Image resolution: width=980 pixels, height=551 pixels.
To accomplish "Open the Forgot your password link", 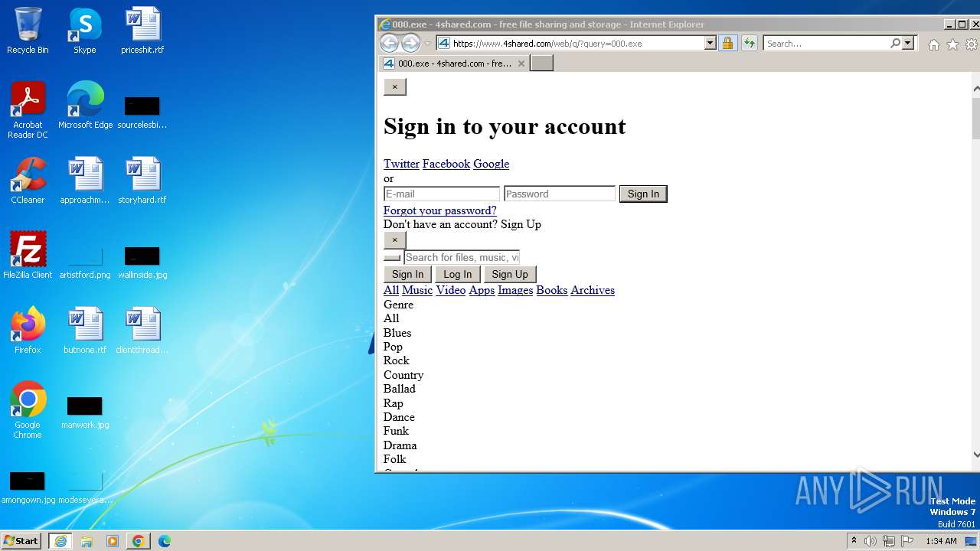I will pos(440,210).
